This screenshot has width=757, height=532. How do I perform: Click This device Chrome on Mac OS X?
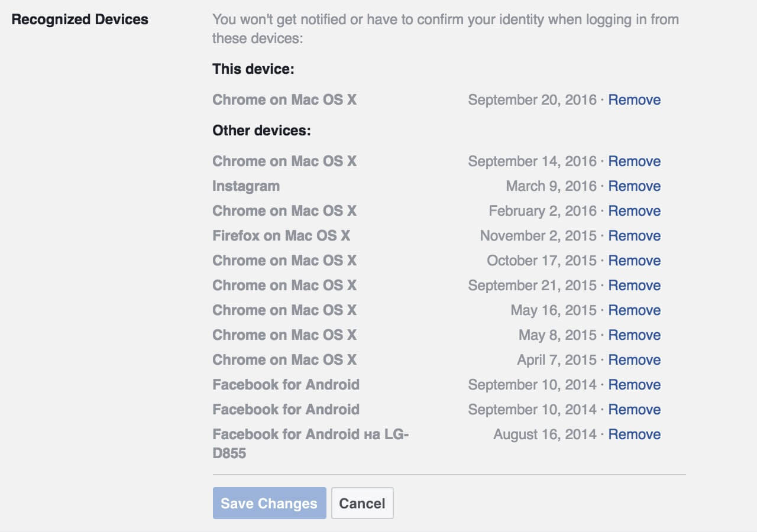point(284,100)
